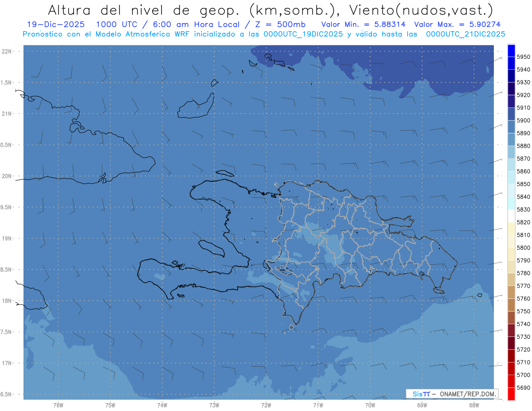Image resolution: width=532 pixels, height=411 pixels.
Task: Click the colorbar value '5690'
Action: click(524, 388)
